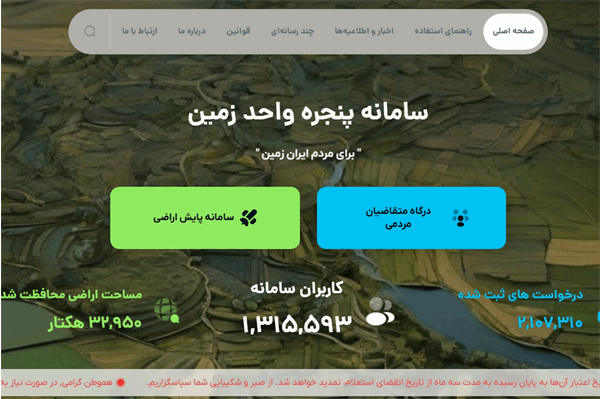This screenshot has height=399, width=600.
Task: Open راهنمای استفاده menu item
Action: (x=443, y=31)
